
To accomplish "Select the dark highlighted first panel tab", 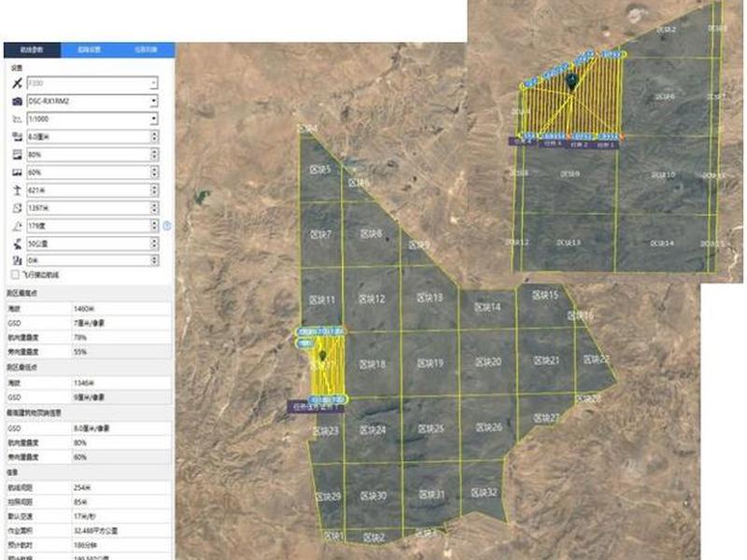I will click(33, 49).
